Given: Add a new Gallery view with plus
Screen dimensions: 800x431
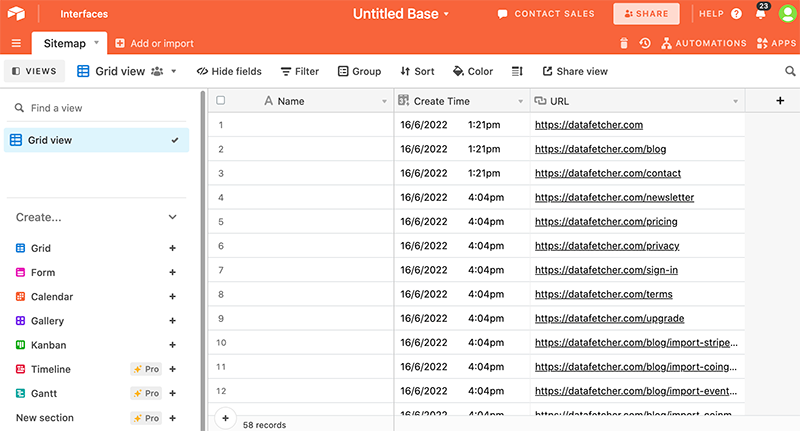Looking at the screenshot, I should pyautogui.click(x=172, y=321).
